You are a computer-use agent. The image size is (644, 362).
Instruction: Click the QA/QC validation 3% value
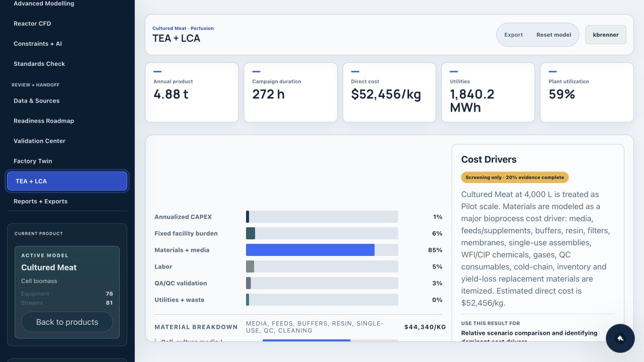coord(437,283)
